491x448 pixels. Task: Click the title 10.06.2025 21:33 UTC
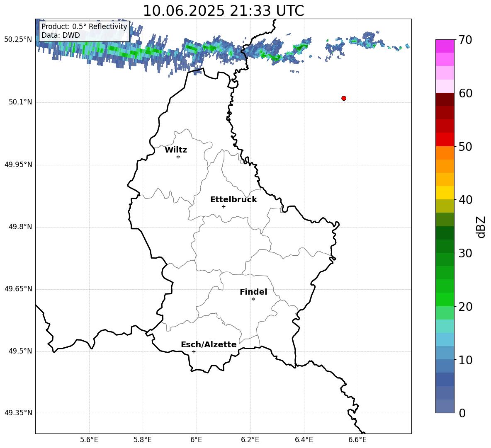point(223,11)
